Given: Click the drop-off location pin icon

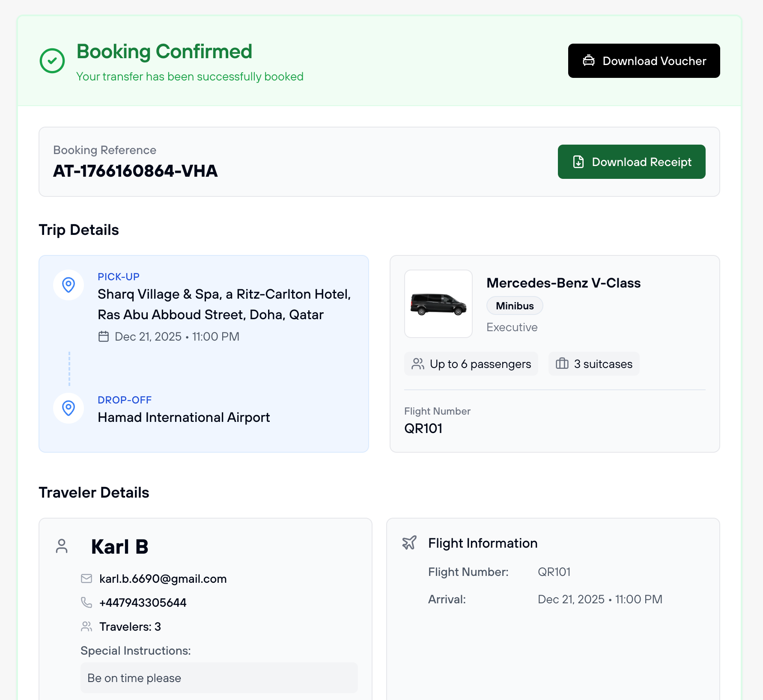Looking at the screenshot, I should coord(69,408).
